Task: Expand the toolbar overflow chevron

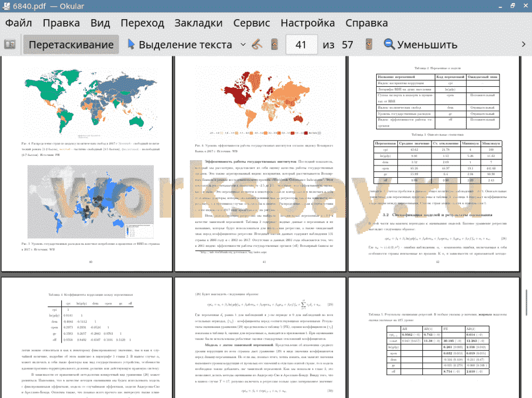Action: [523, 45]
